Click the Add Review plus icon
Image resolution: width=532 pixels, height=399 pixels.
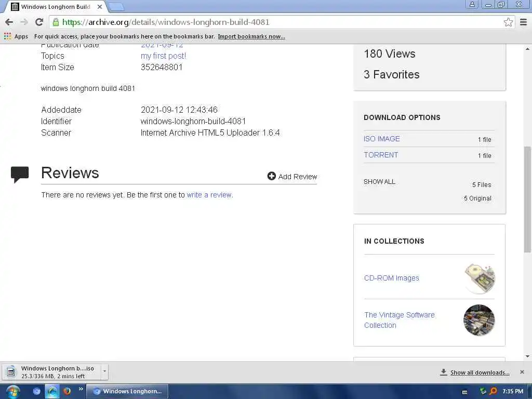pyautogui.click(x=271, y=176)
